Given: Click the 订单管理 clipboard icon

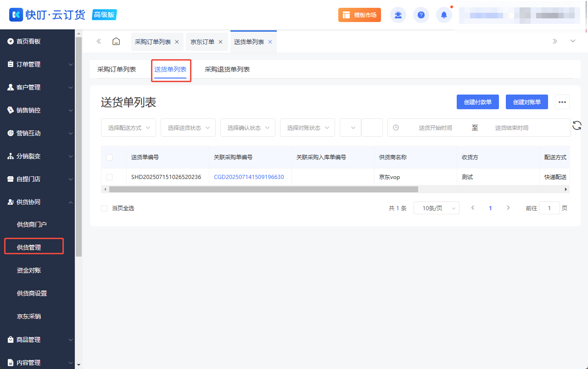Looking at the screenshot, I should coord(11,64).
